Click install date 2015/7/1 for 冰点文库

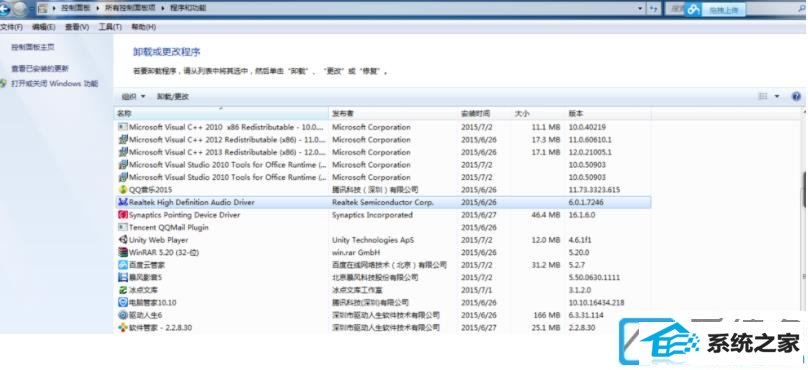click(x=477, y=290)
